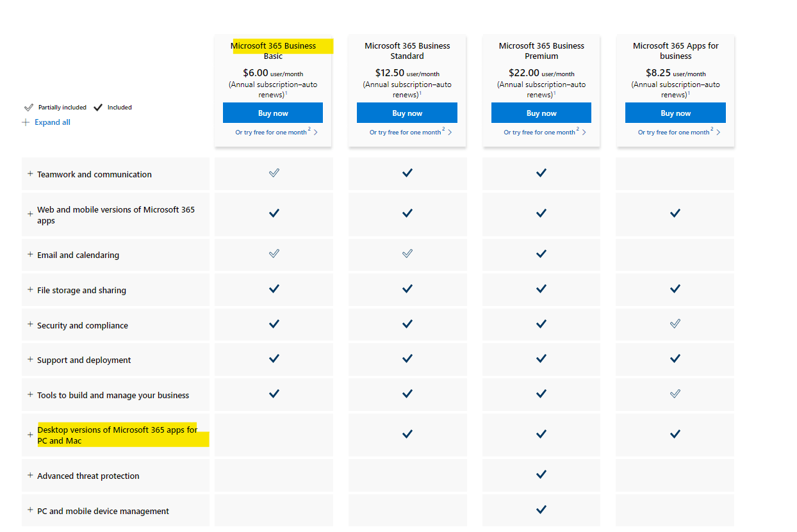The image size is (797, 532).
Task: Click Premium plan's Advanced threat protection checkmark
Action: click(x=541, y=475)
